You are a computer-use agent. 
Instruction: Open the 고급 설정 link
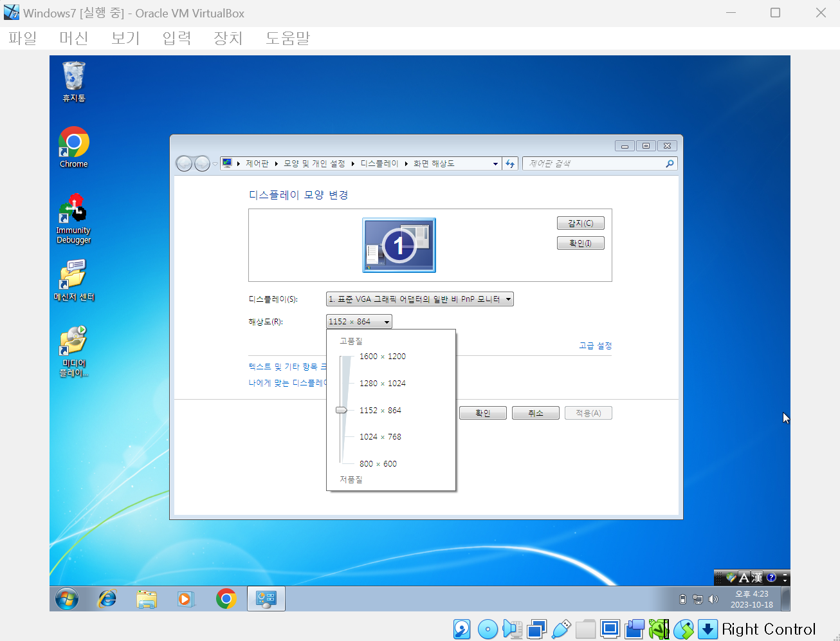click(x=595, y=346)
